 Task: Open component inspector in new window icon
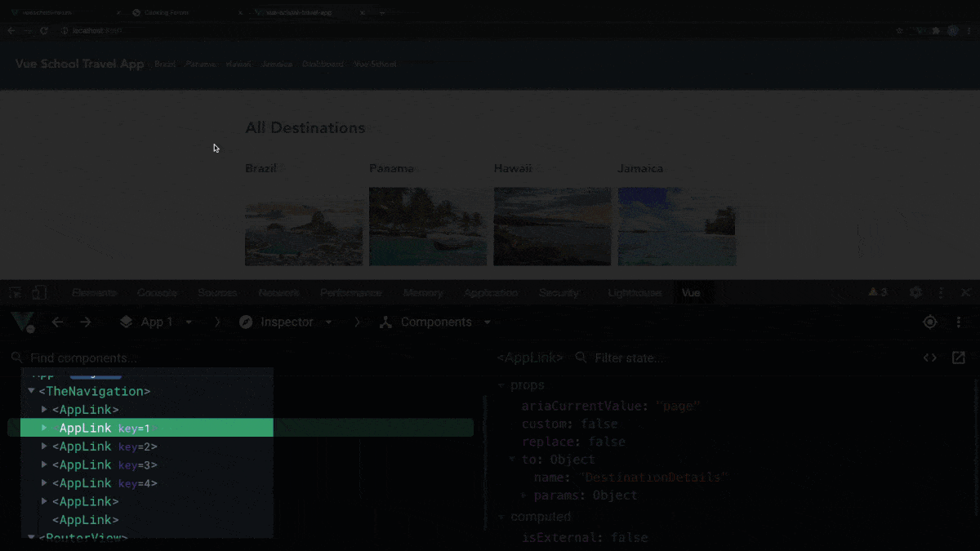(x=956, y=357)
